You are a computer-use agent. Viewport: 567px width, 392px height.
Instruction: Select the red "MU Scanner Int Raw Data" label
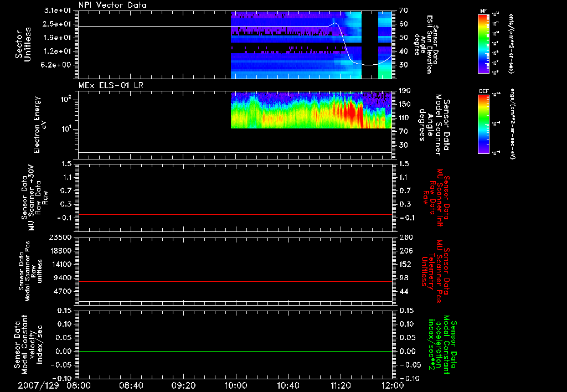435,198
